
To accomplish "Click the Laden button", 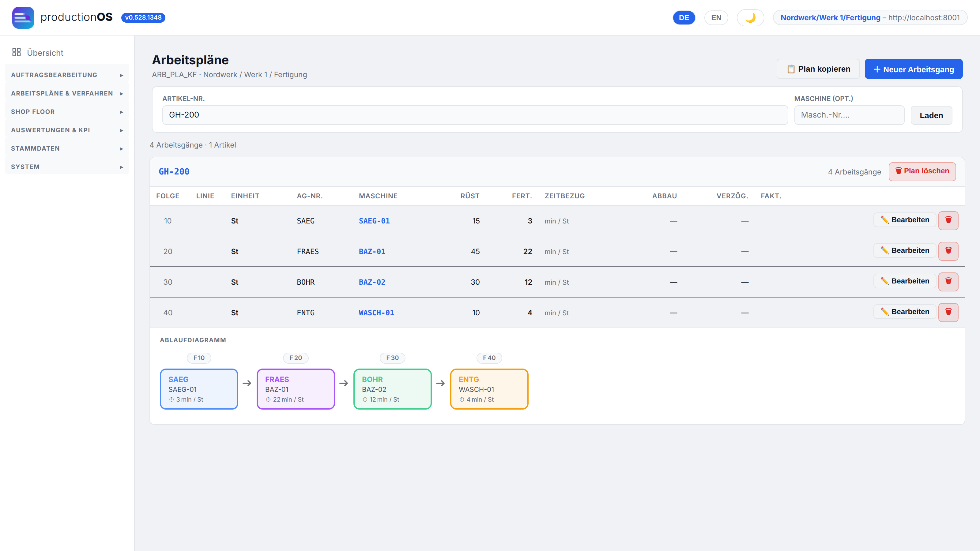I will click(931, 115).
